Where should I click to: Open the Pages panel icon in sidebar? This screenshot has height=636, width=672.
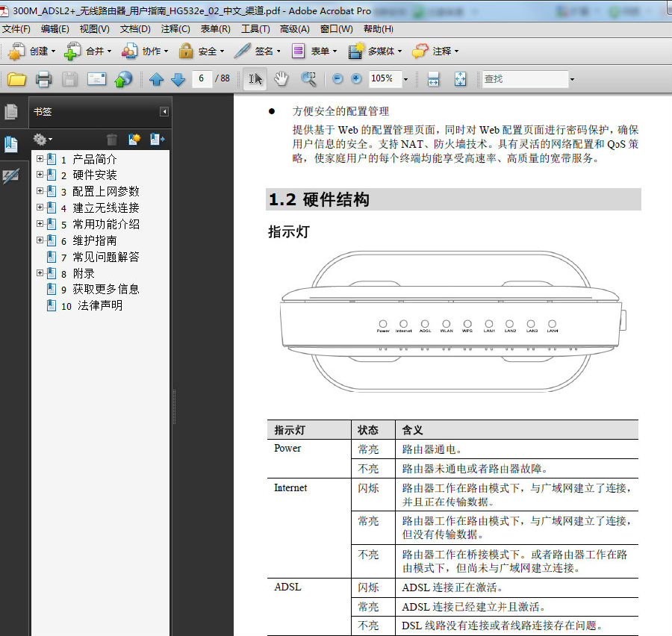[11, 112]
